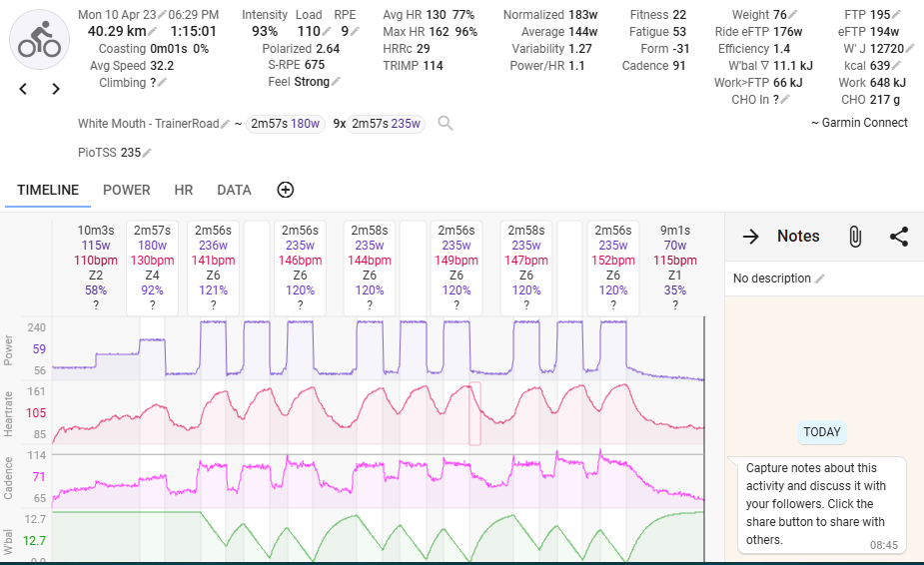Viewport: 924px width, 565px height.
Task: Select the 9m1s 70w cooldown card
Action: (674, 268)
